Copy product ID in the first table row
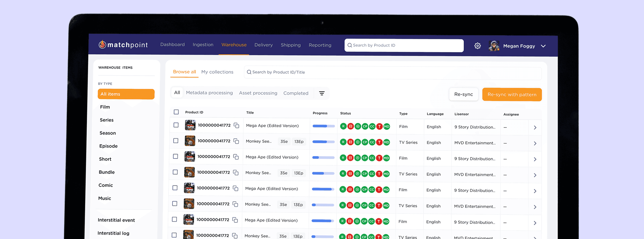The width and height of the screenshot is (644, 239). point(236,125)
